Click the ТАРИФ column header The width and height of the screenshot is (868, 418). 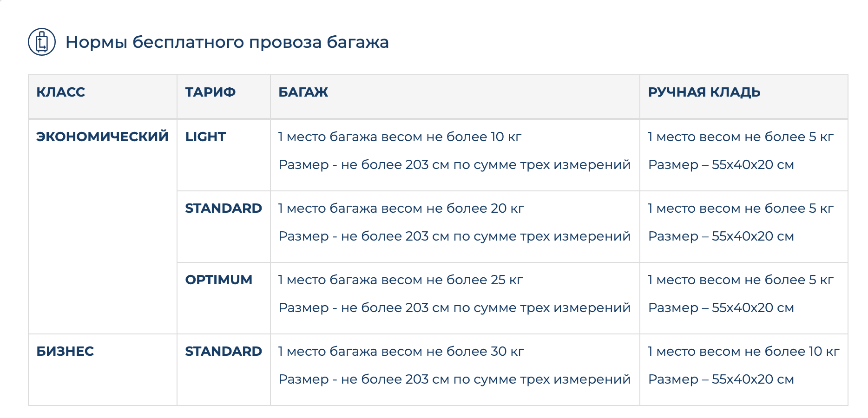point(210,92)
